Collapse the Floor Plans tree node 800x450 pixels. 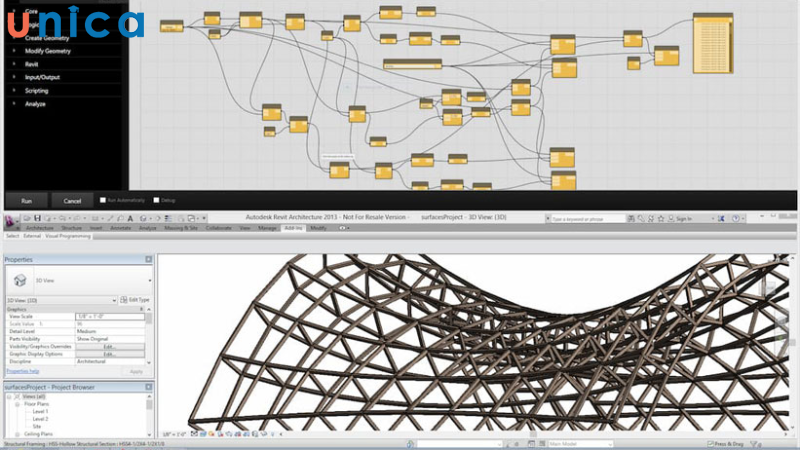click(x=17, y=404)
